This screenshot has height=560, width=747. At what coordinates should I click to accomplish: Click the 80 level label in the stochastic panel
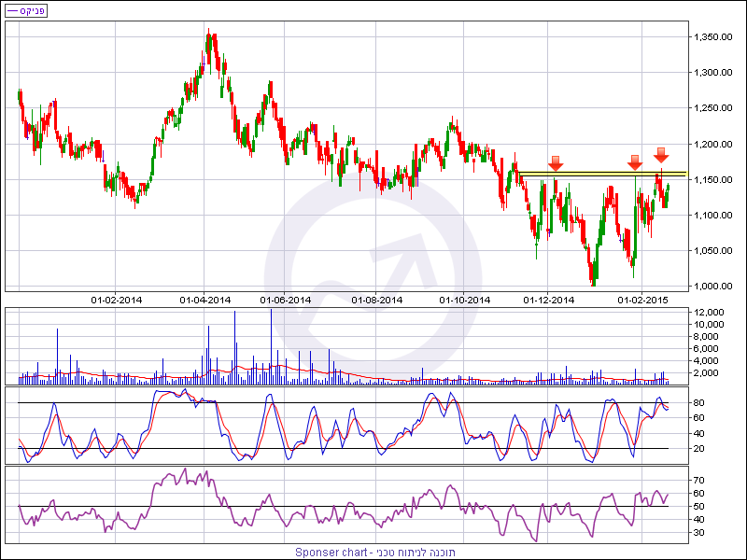tap(698, 403)
